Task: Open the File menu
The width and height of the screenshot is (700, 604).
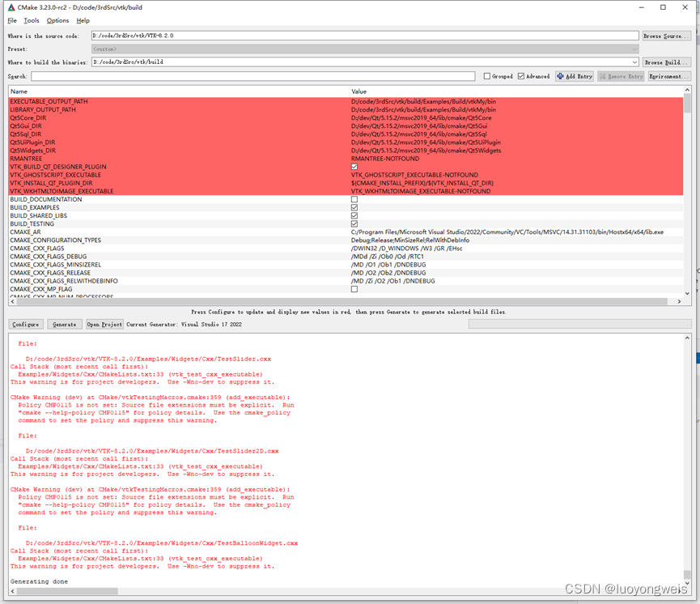Action: coord(11,20)
